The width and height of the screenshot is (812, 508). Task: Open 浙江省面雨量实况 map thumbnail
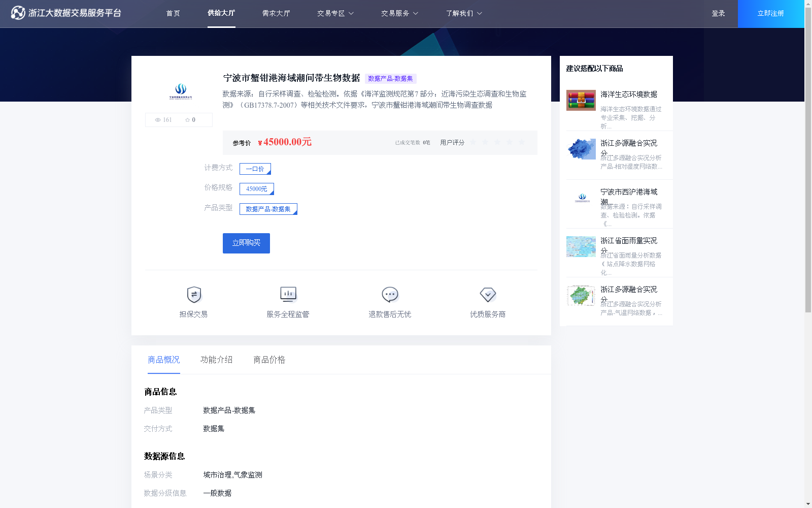click(x=581, y=246)
